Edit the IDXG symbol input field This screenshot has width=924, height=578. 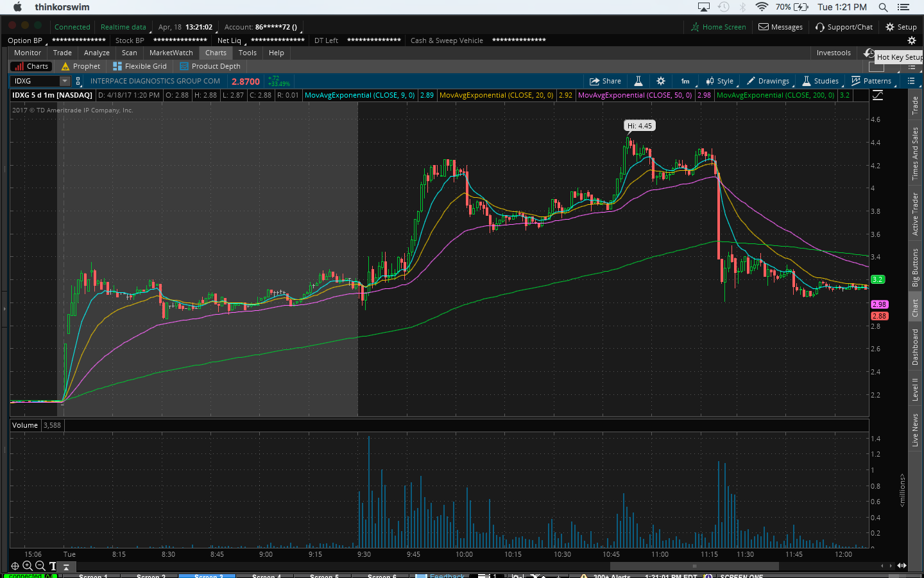pos(36,81)
